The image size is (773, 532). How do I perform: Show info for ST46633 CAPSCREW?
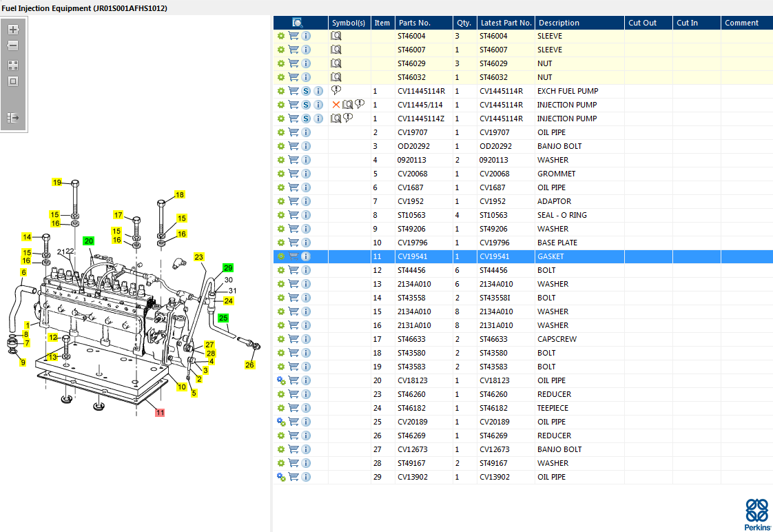pyautogui.click(x=306, y=339)
